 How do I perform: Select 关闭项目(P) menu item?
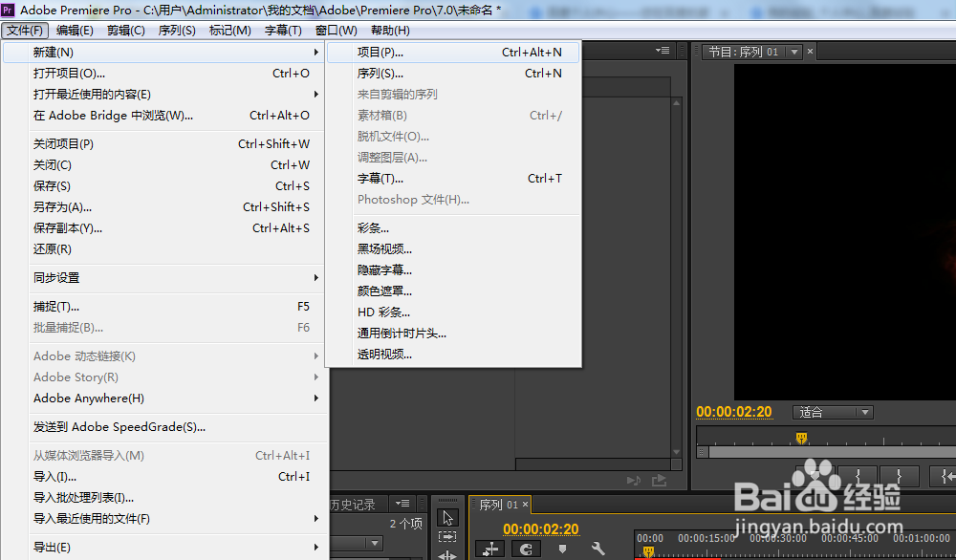(163, 143)
